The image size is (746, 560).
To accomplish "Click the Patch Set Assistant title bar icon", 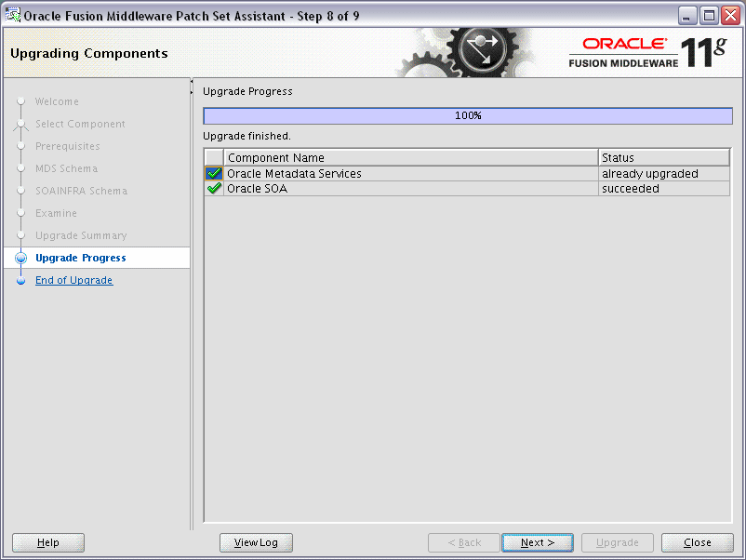I will point(13,15).
